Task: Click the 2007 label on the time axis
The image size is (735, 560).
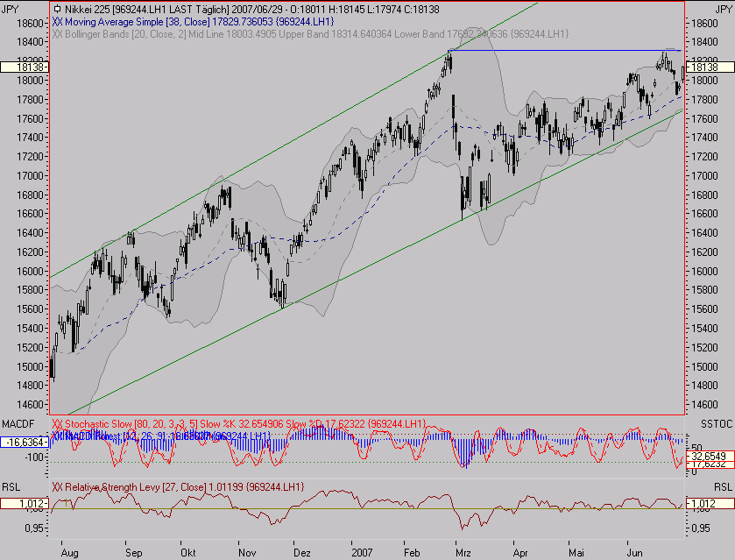Action: pyautogui.click(x=361, y=530)
